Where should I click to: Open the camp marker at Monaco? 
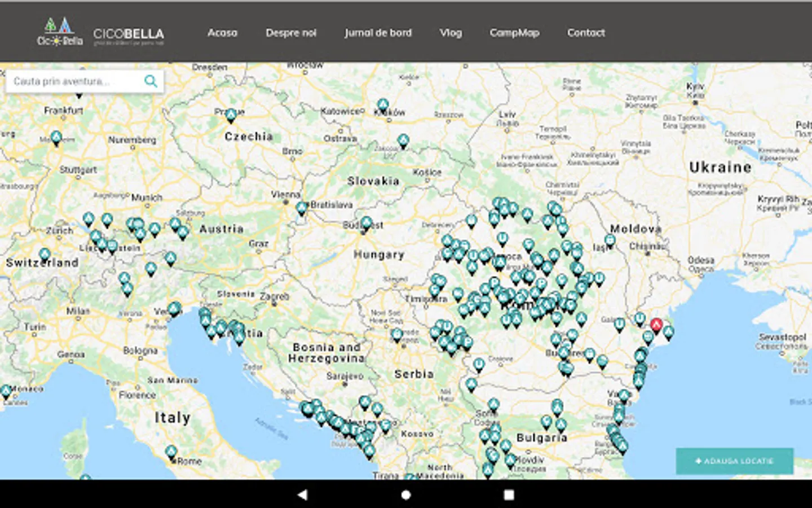[x=6, y=391]
